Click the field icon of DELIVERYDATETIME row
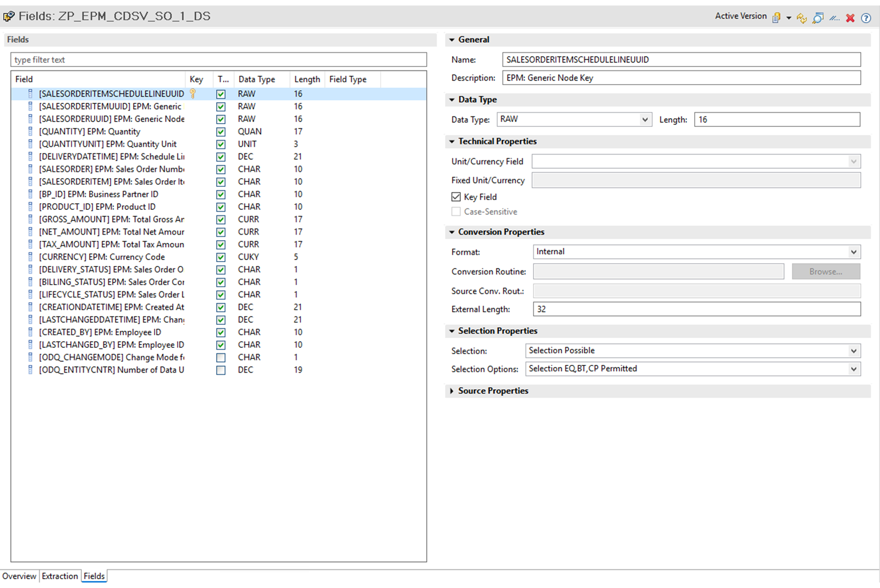The height and width of the screenshot is (588, 880). pos(30,157)
